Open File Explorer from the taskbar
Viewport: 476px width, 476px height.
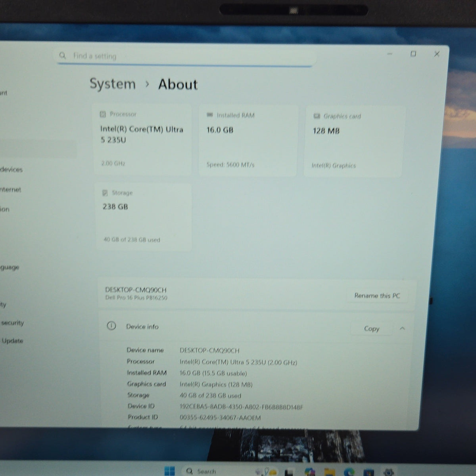pyautogui.click(x=329, y=472)
